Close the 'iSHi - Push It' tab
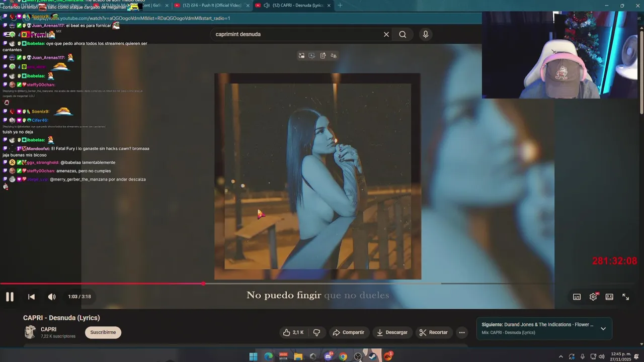This screenshot has width=644, height=362. [x=248, y=6]
